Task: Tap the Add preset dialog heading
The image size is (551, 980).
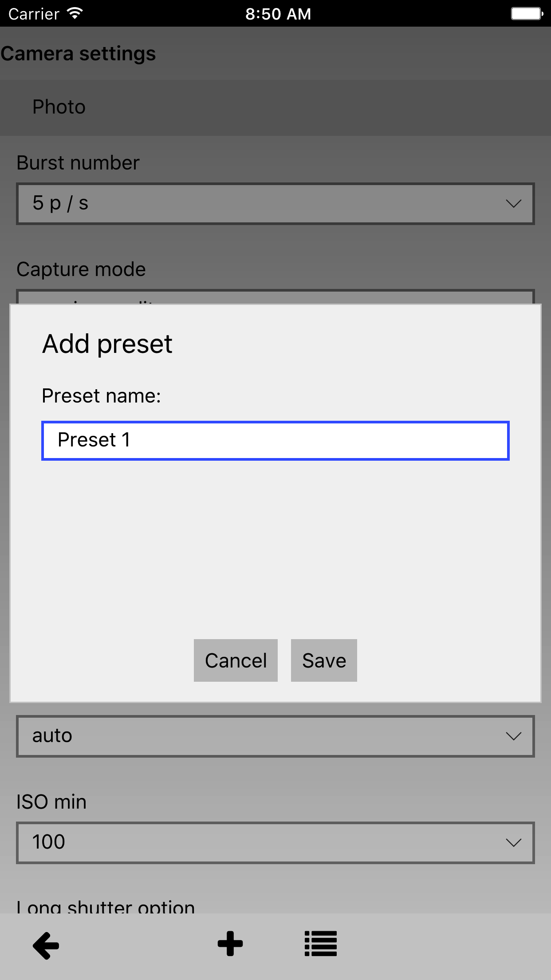Action: [107, 344]
